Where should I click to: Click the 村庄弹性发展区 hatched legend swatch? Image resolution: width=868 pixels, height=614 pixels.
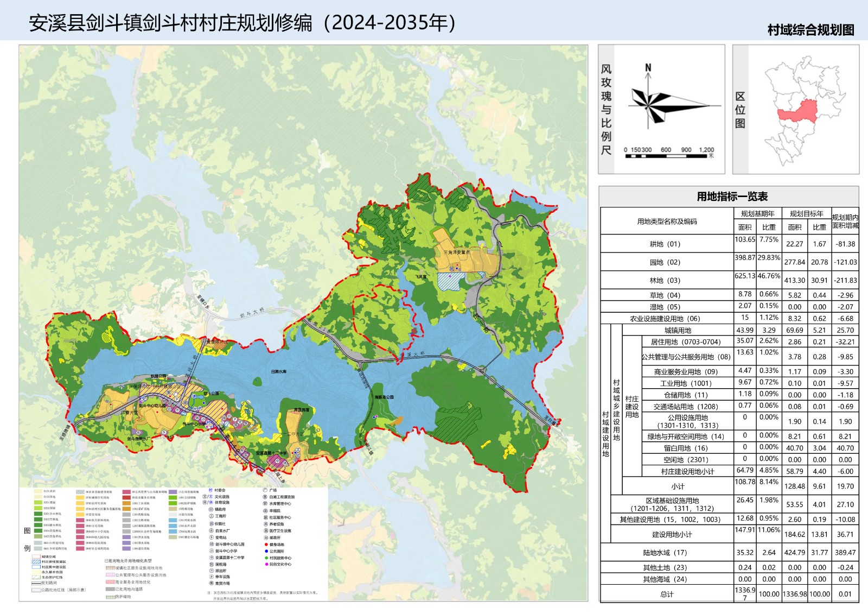tap(37, 562)
